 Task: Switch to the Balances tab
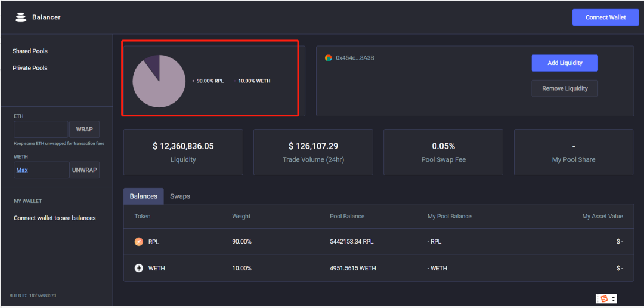(143, 196)
